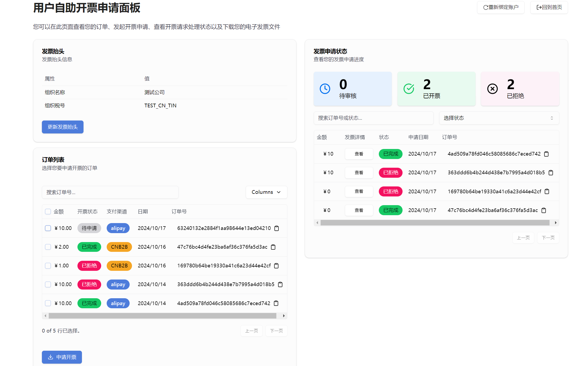Toggle the select-all orders checkbox
This screenshot has width=588, height=366.
click(x=48, y=211)
